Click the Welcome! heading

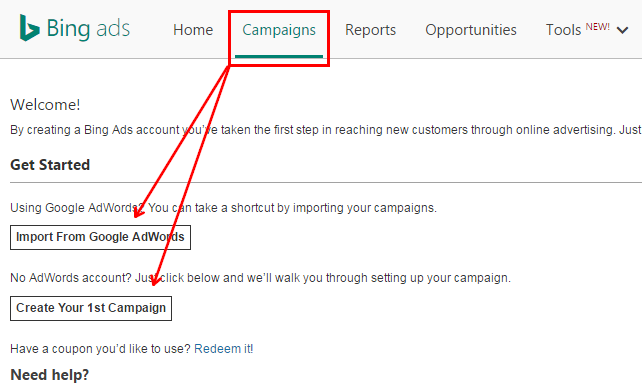(45, 105)
